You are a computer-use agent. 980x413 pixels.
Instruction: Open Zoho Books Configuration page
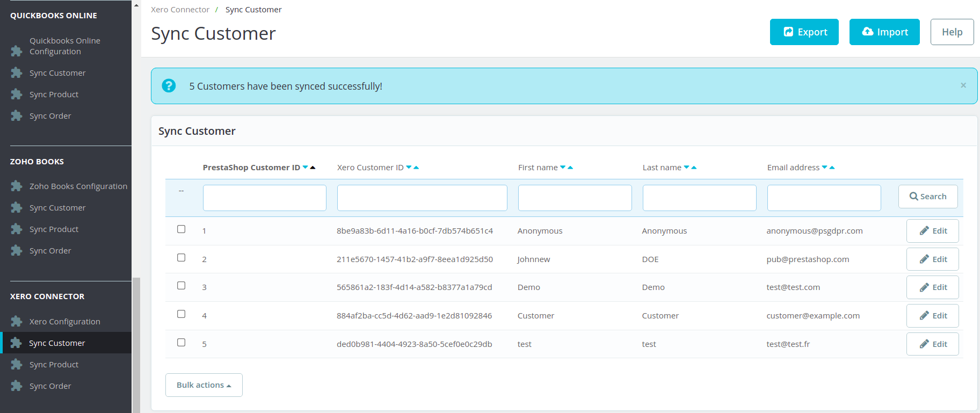click(78, 186)
